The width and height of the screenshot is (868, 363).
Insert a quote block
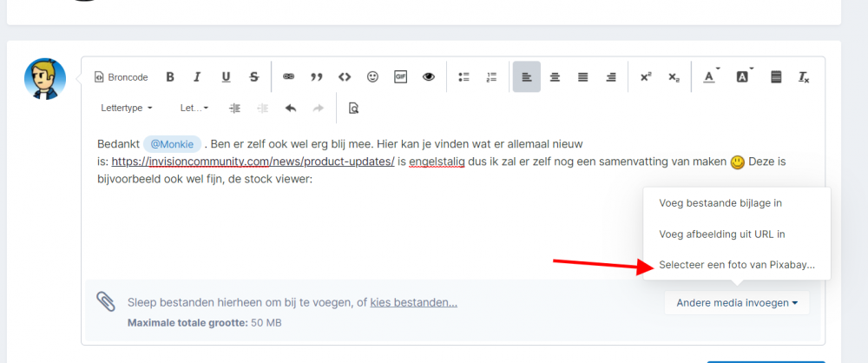(x=317, y=77)
